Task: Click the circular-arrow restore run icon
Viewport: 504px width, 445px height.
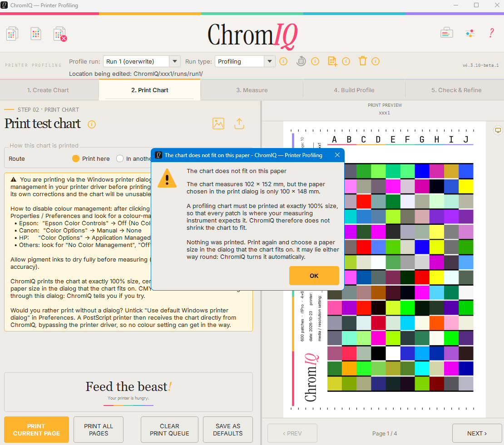Action: (301, 61)
